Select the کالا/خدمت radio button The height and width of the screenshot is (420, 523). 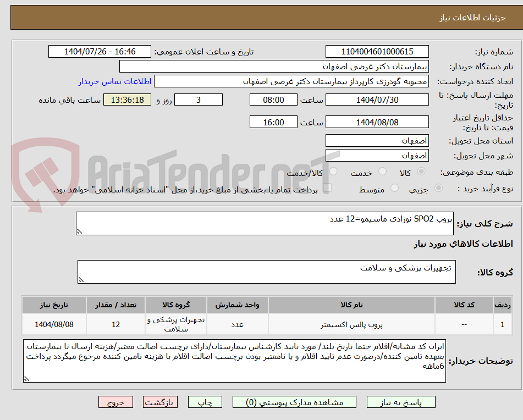(x=333, y=172)
